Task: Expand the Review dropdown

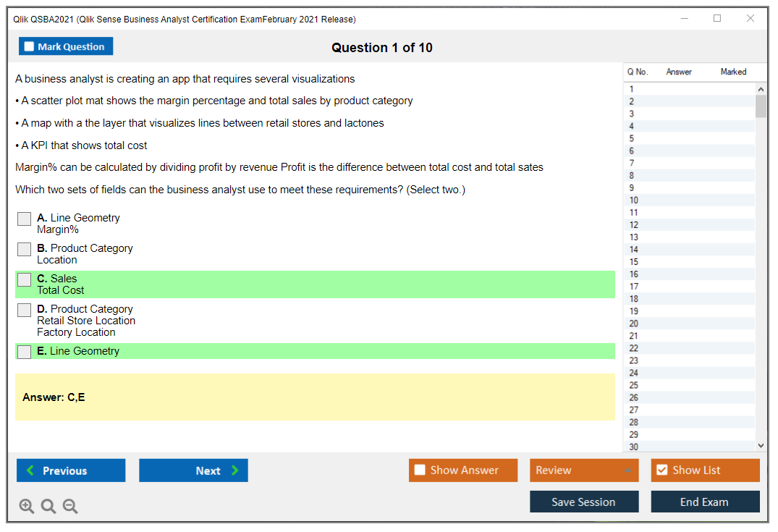Action: click(x=627, y=470)
